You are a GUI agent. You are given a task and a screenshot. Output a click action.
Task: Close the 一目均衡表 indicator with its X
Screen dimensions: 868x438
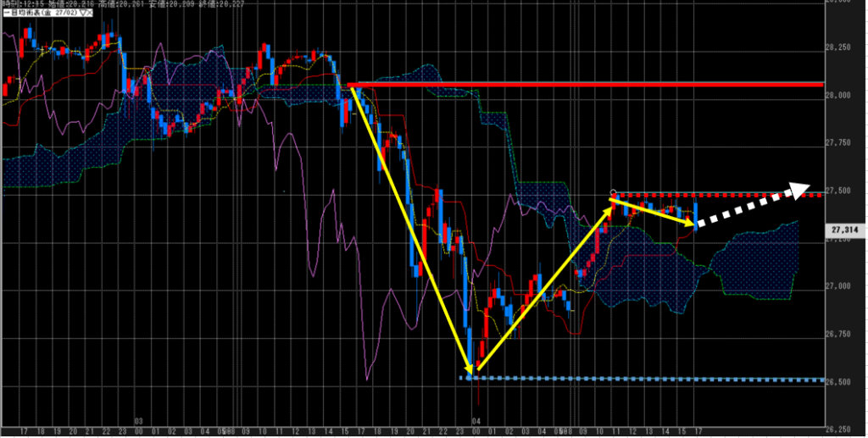pos(90,14)
